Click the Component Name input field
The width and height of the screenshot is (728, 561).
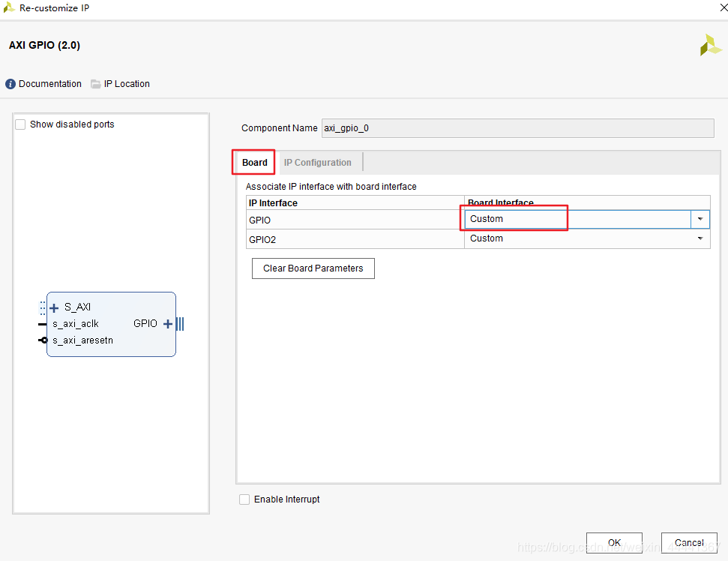point(517,128)
